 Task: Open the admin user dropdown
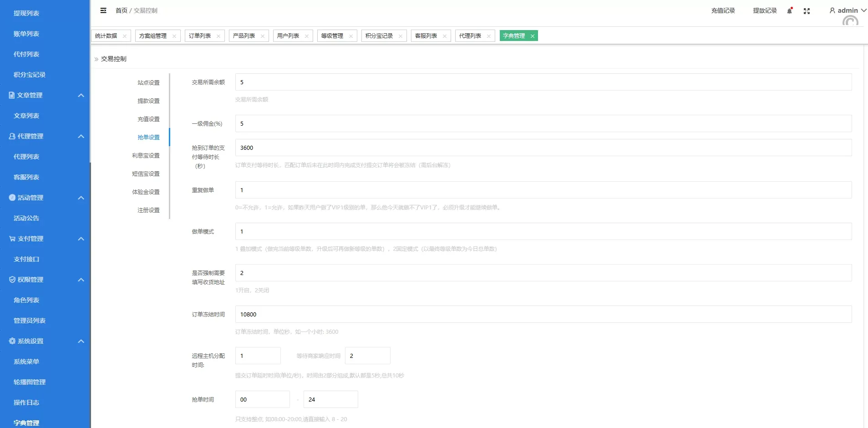[x=847, y=10]
